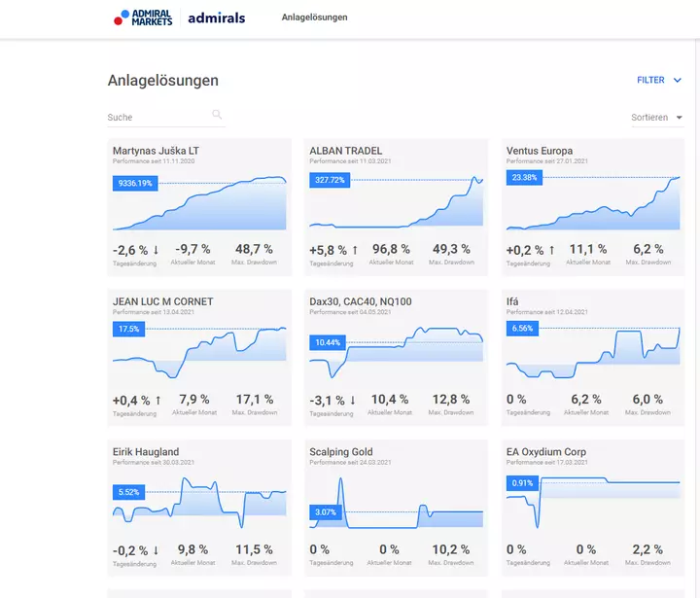This screenshot has width=700, height=598.
Task: Click the 11,1 % current month value
Action: point(588,249)
